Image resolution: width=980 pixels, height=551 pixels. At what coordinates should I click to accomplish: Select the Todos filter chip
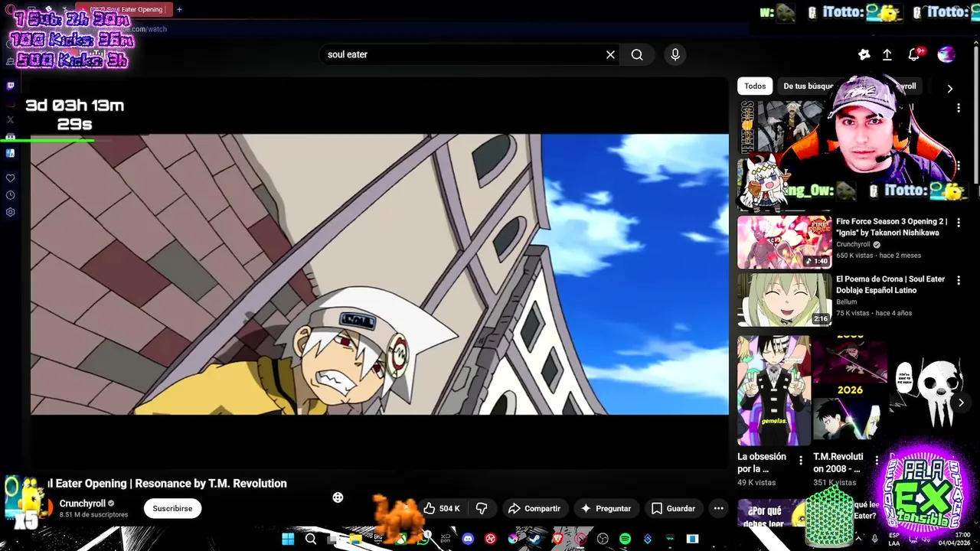pyautogui.click(x=755, y=86)
